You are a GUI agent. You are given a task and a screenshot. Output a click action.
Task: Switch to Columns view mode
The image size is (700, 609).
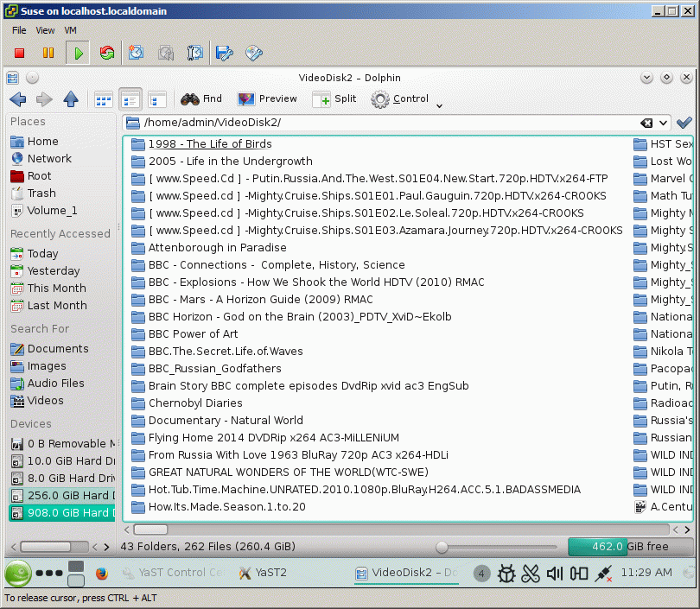[156, 99]
